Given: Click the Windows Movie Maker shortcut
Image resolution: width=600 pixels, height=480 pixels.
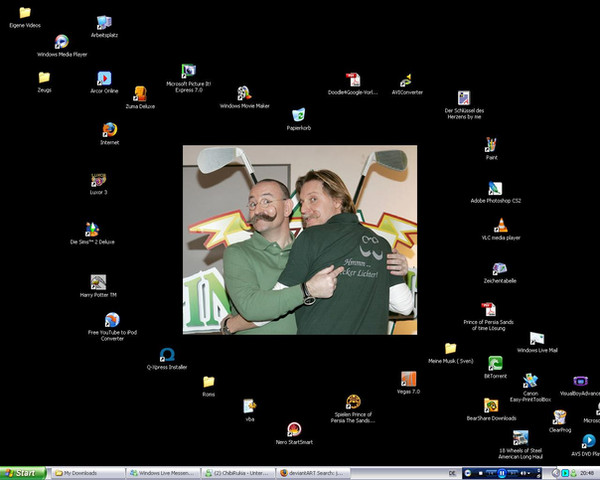Looking at the screenshot, I should 244,93.
